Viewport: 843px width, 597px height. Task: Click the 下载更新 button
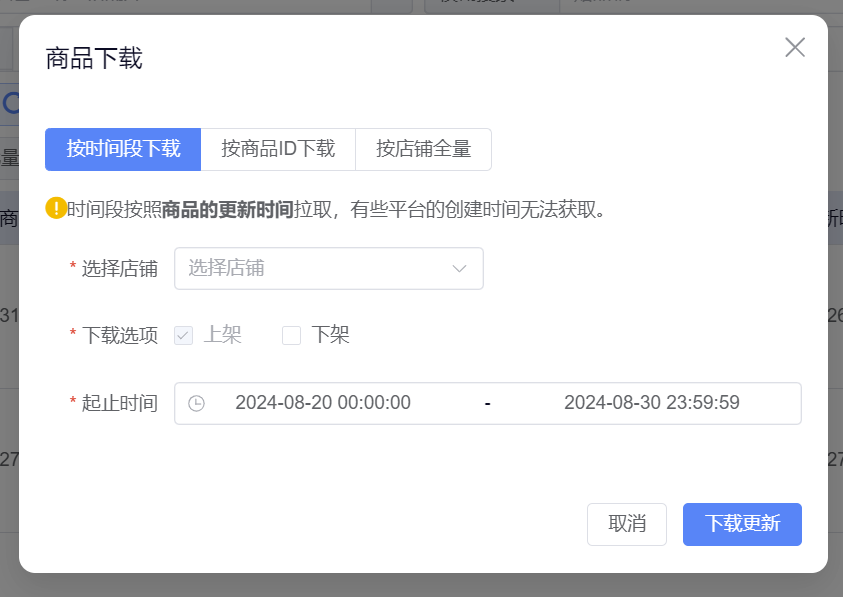pyautogui.click(x=742, y=524)
